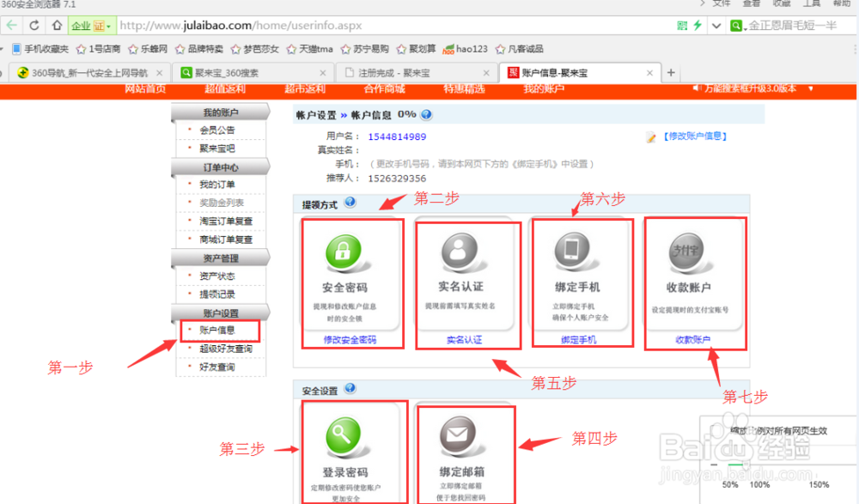Open the address bar history dropdown arrow
Image resolution: width=859 pixels, height=504 pixels.
[x=716, y=25]
